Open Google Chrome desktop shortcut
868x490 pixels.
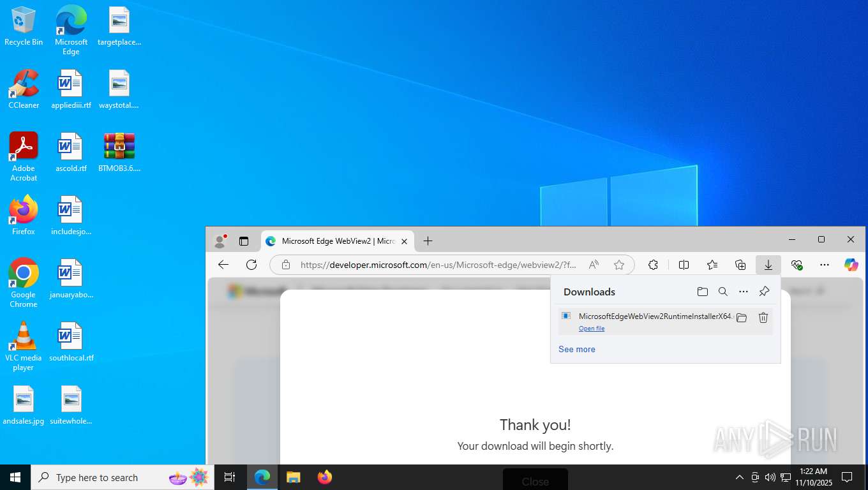click(24, 283)
